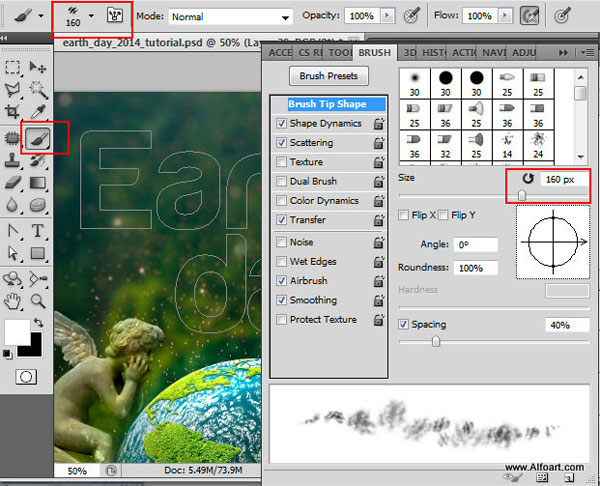Open the Brush panel options menu
This screenshot has width=600, height=486.
(587, 53)
